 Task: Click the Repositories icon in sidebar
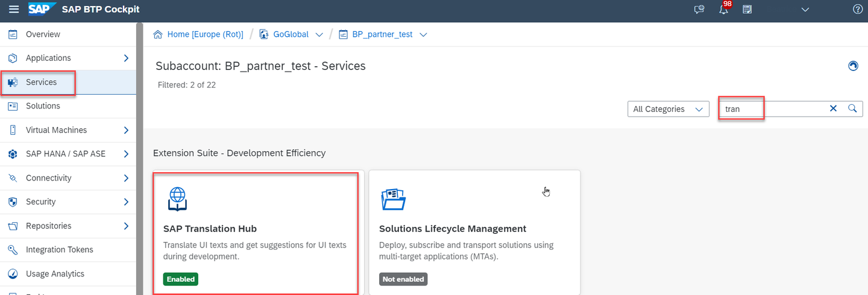(x=13, y=226)
